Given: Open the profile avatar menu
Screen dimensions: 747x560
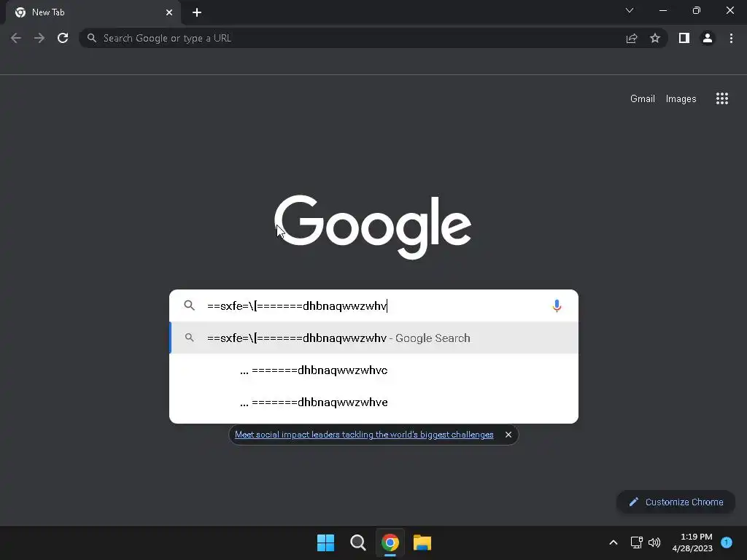Looking at the screenshot, I should pyautogui.click(x=708, y=38).
